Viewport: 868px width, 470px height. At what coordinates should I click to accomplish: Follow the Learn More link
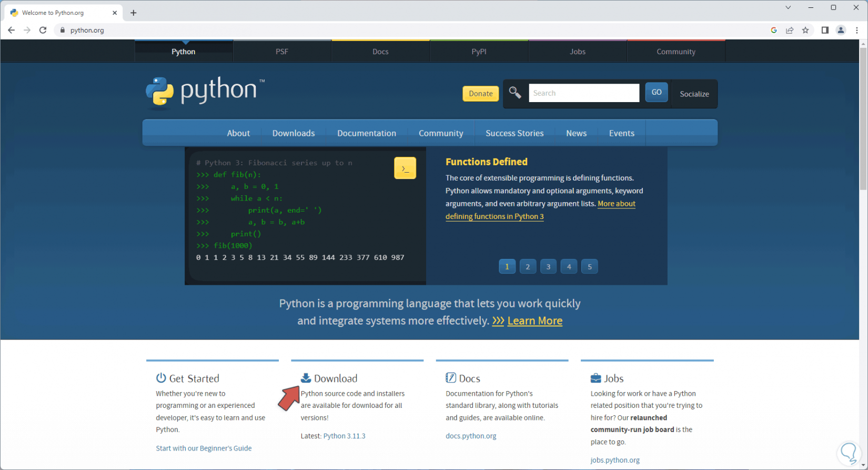(535, 321)
